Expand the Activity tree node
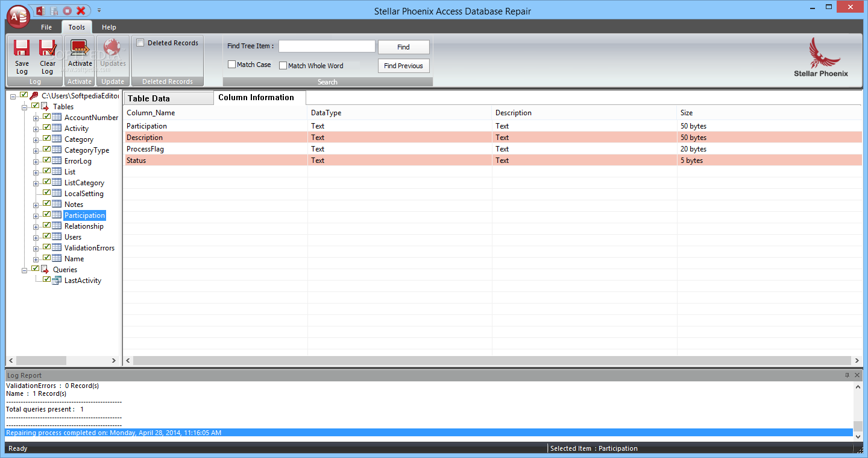 (36, 129)
